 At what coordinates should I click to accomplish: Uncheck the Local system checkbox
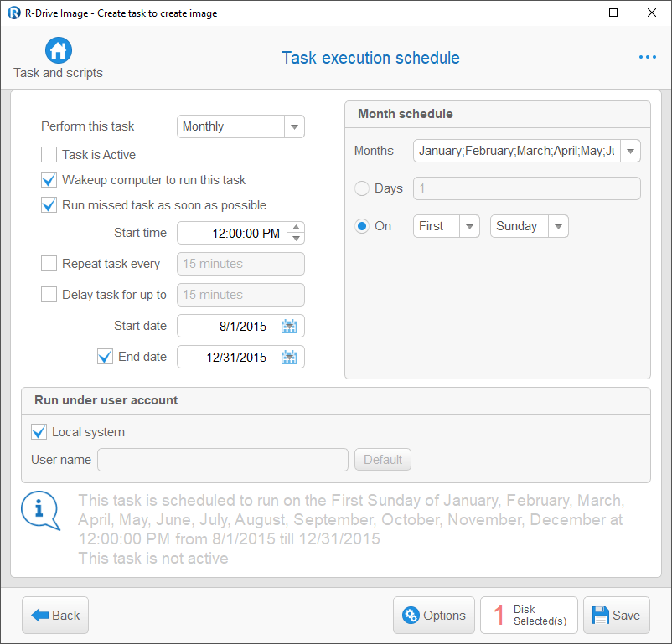coord(39,432)
